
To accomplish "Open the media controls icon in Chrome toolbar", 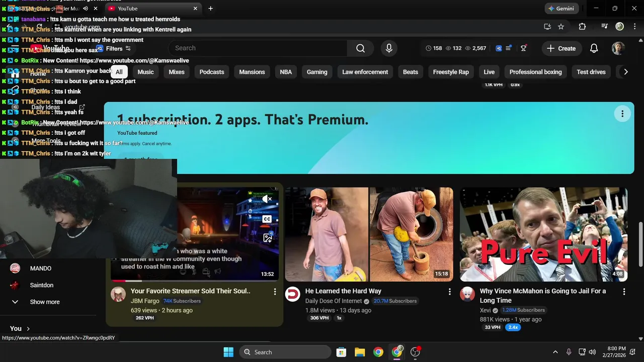I will (605, 27).
